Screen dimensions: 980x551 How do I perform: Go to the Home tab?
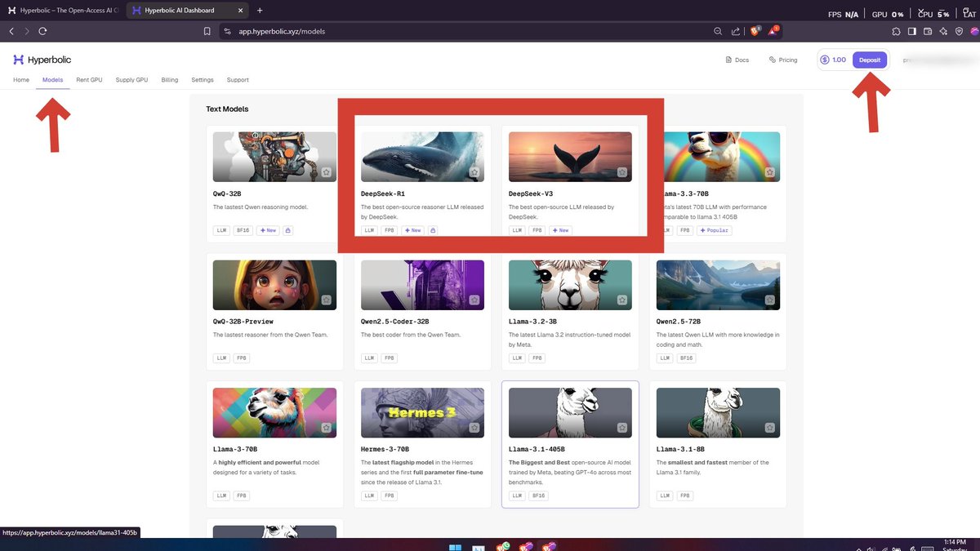21,80
